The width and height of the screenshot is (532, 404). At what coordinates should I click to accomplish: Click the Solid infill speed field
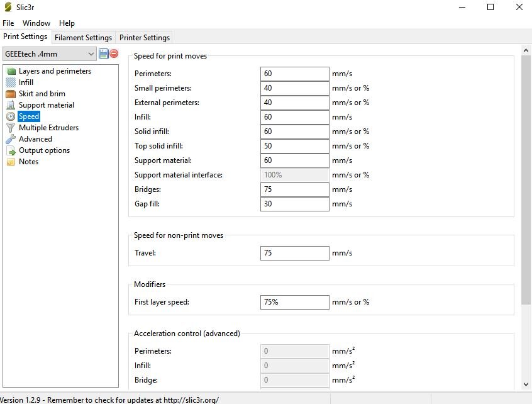pyautogui.click(x=294, y=132)
